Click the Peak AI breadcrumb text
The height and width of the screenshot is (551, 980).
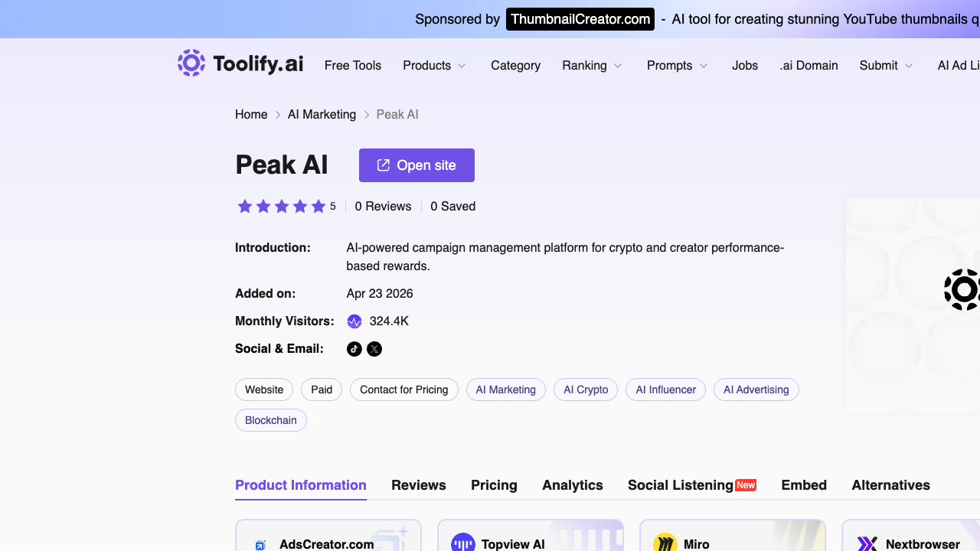(x=397, y=115)
